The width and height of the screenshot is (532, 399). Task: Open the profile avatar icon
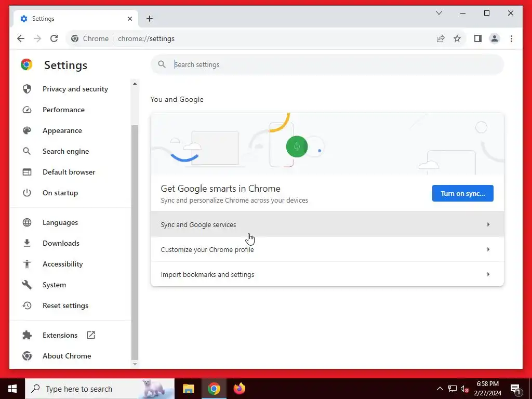[495, 38]
